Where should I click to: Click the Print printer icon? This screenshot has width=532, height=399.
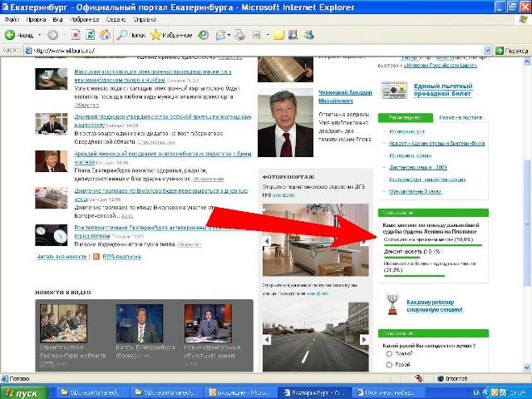(240, 35)
